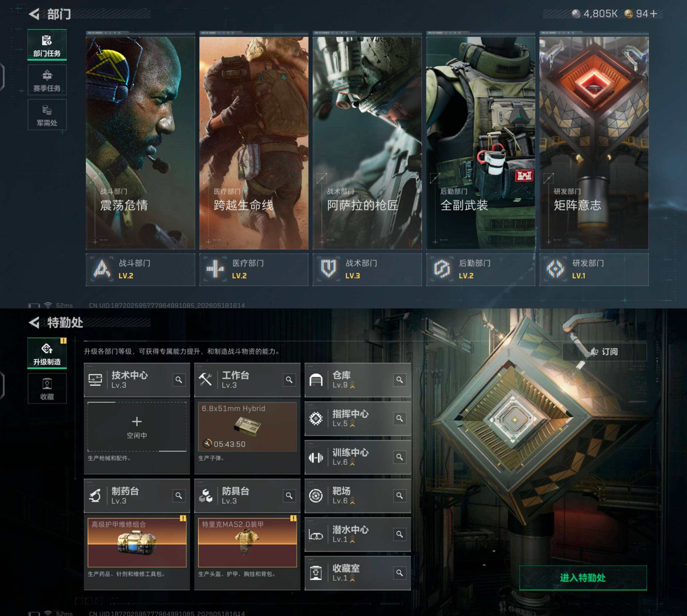Go back from the 部门 screen
Image resolution: width=687 pixels, height=616 pixels.
pyautogui.click(x=34, y=14)
